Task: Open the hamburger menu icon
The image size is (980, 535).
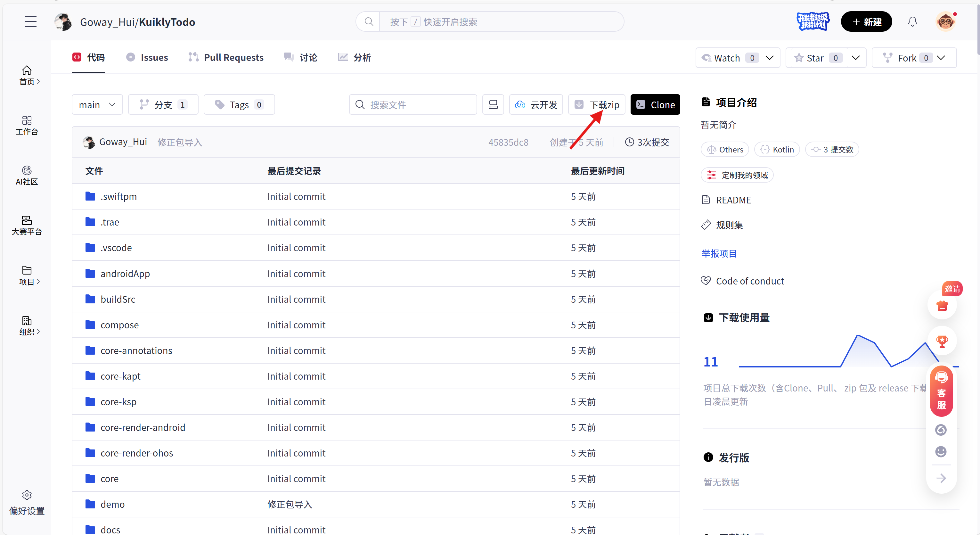Action: pyautogui.click(x=30, y=22)
